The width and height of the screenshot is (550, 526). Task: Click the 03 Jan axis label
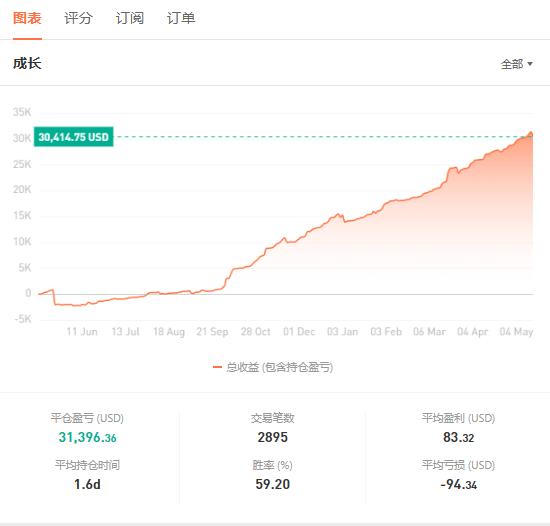pos(342,331)
